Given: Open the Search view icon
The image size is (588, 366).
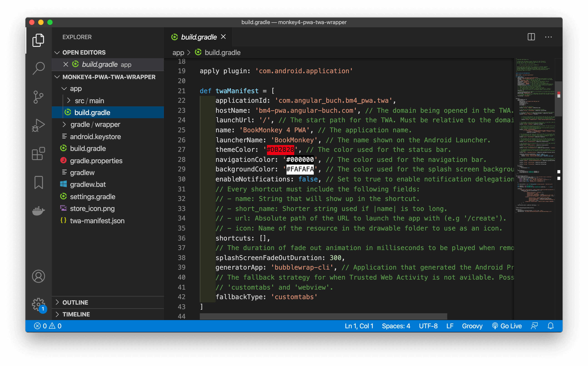Looking at the screenshot, I should pos(38,68).
